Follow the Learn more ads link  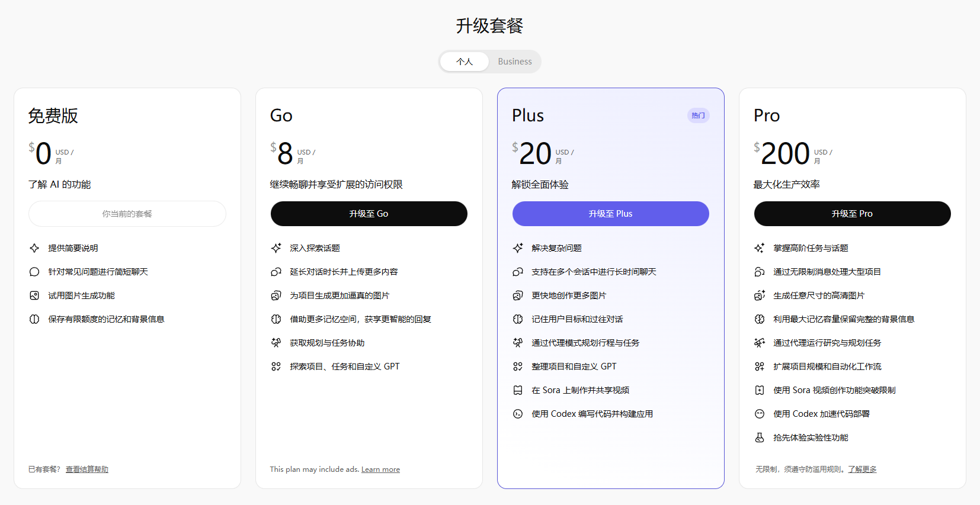(380, 469)
